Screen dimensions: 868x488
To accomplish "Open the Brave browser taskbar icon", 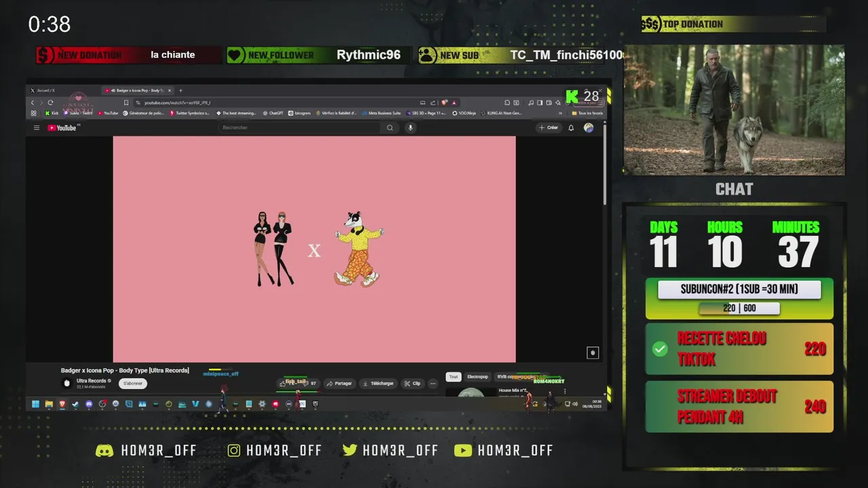I will point(62,404).
